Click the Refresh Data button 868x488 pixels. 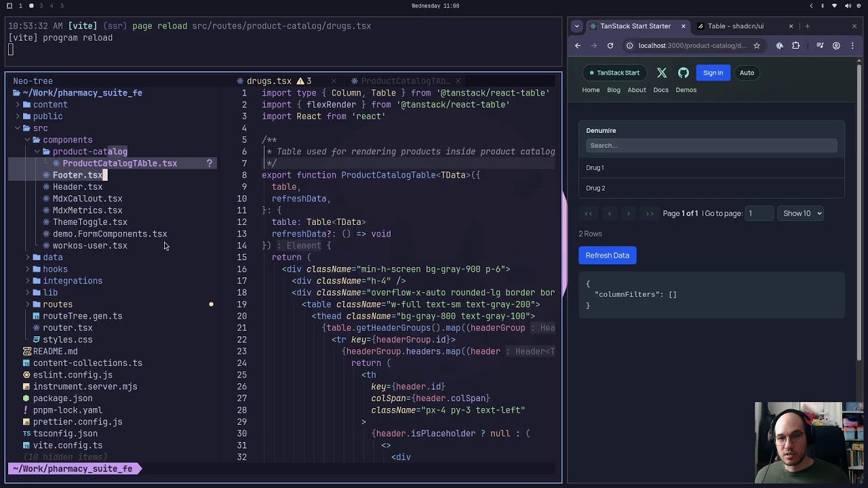coord(607,256)
